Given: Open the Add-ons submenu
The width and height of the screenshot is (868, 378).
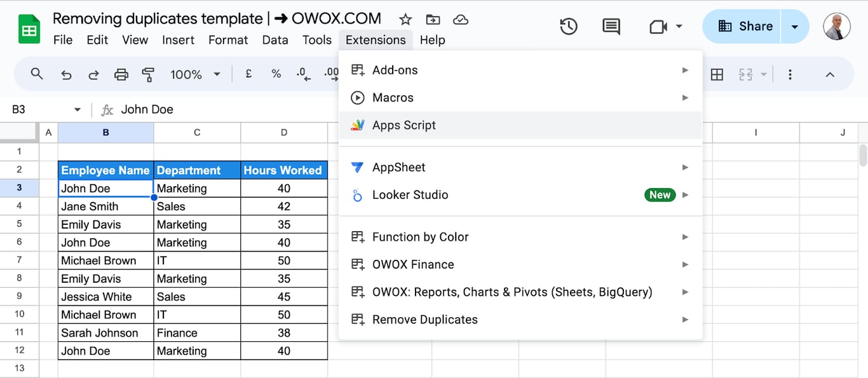Looking at the screenshot, I should click(520, 70).
